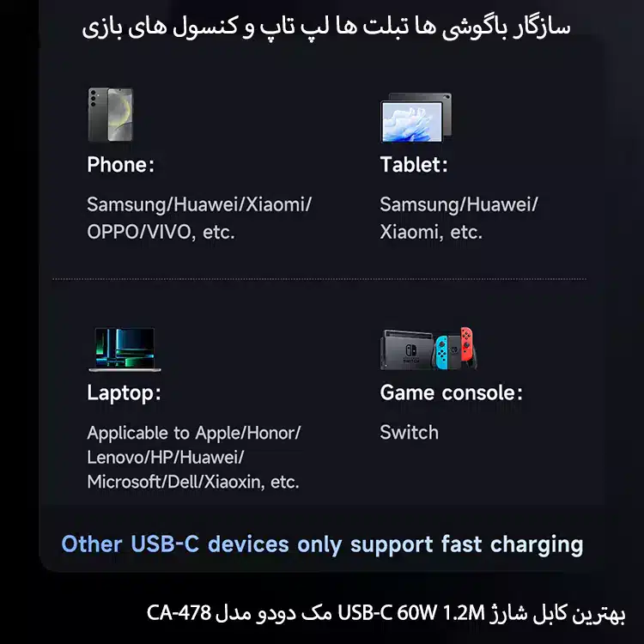Select the Laptop: heading
Screen dimensions: 644x644
click(x=124, y=393)
